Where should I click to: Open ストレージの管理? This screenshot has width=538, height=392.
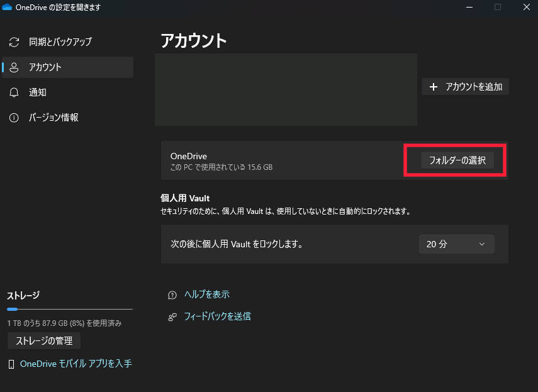[44, 340]
